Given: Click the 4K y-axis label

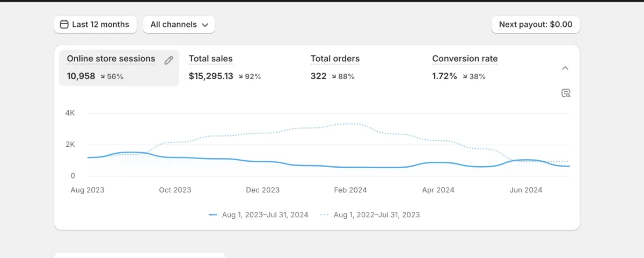Looking at the screenshot, I should [70, 113].
